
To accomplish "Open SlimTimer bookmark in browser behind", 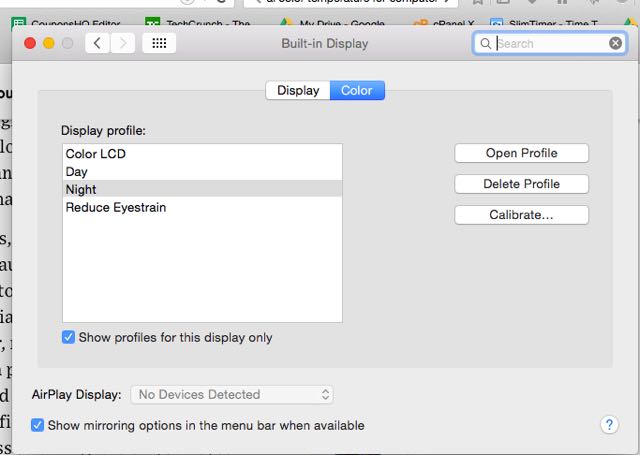I will coord(544,23).
